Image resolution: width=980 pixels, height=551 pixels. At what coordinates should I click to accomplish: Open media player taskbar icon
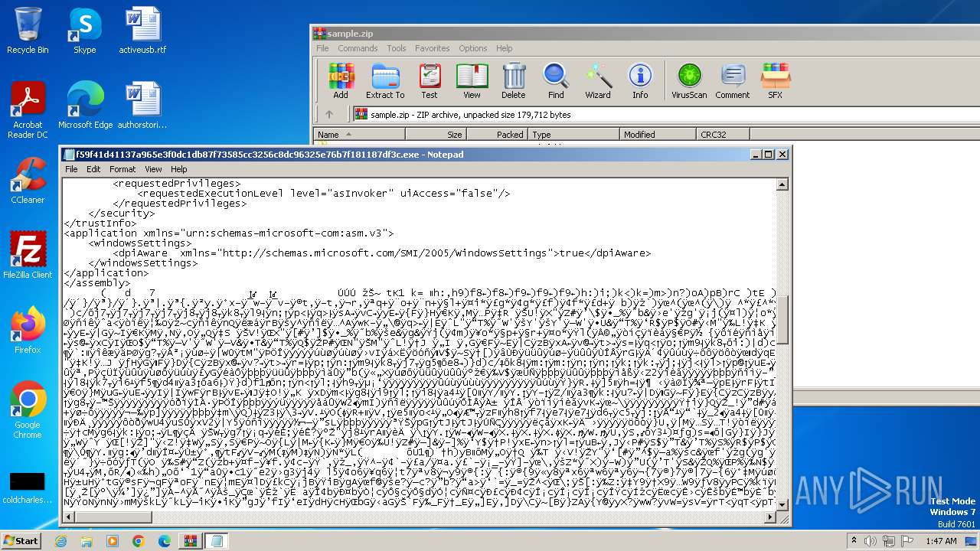tap(113, 541)
